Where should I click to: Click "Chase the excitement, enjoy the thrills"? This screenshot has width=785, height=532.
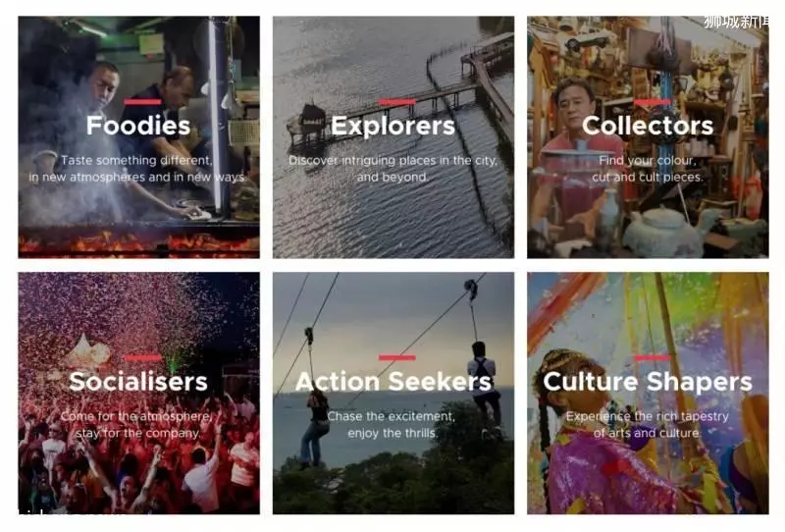[x=392, y=424]
